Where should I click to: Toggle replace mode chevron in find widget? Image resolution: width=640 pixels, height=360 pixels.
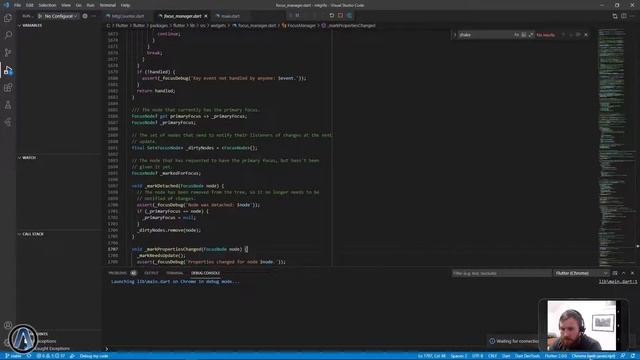[x=455, y=35]
